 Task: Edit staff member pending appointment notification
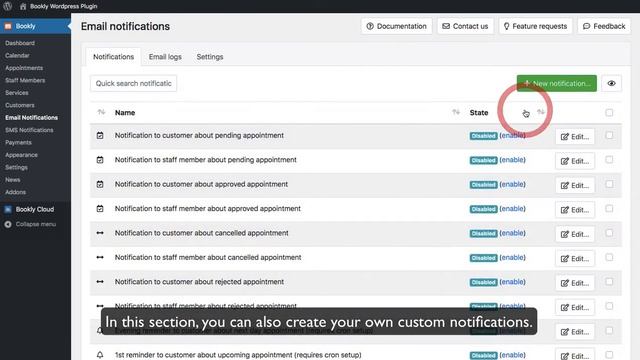[575, 161]
